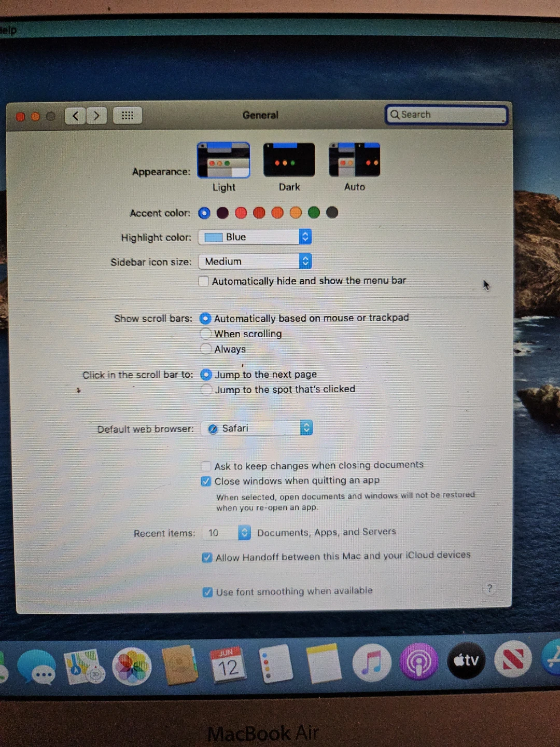Screen dimensions: 560x747
Task: Show all preferences with the grid button
Action: point(128,115)
